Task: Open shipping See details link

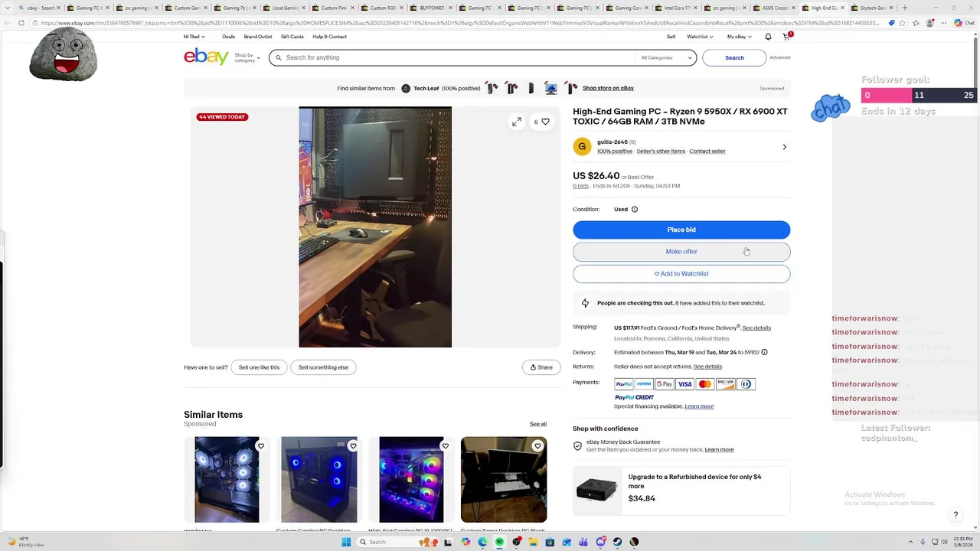Action: 756,328
